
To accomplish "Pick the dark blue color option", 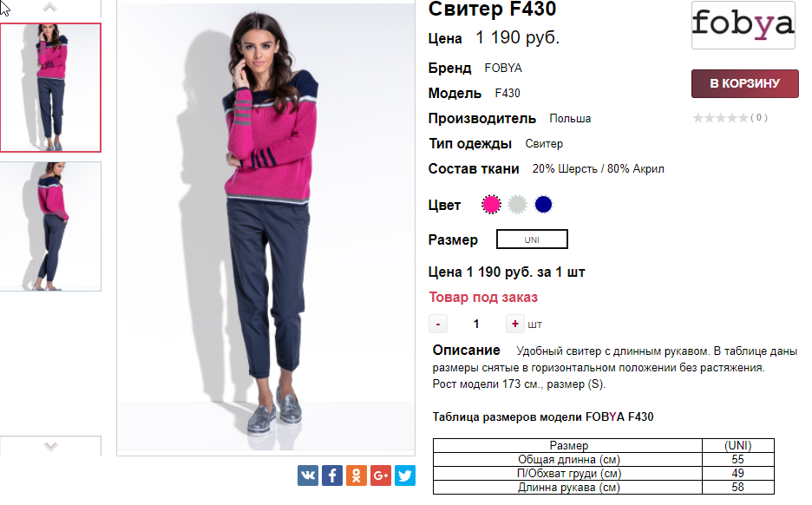I will [x=543, y=205].
